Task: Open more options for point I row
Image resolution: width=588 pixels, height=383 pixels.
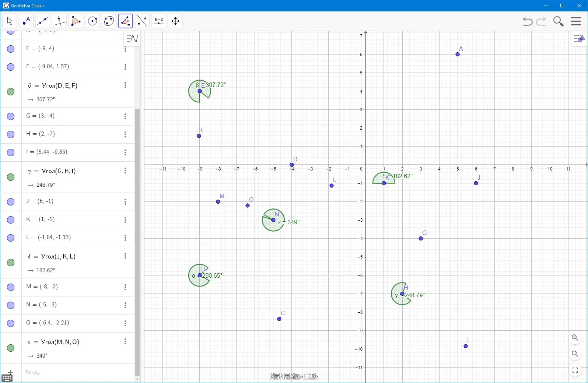Action: [125, 152]
